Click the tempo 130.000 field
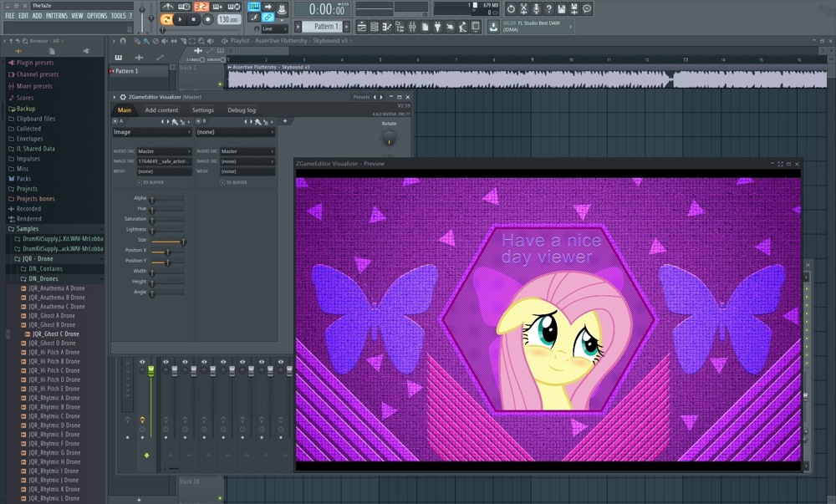This screenshot has width=836, height=504. (x=229, y=20)
